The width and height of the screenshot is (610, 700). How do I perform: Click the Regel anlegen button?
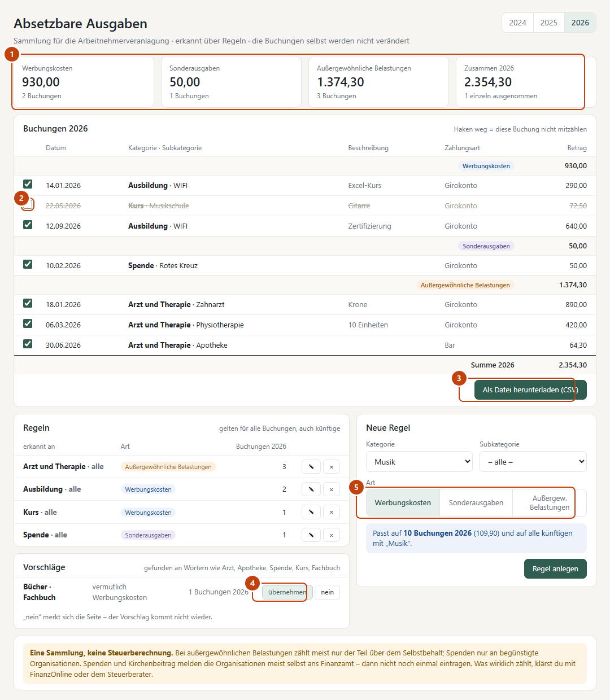[x=555, y=569]
